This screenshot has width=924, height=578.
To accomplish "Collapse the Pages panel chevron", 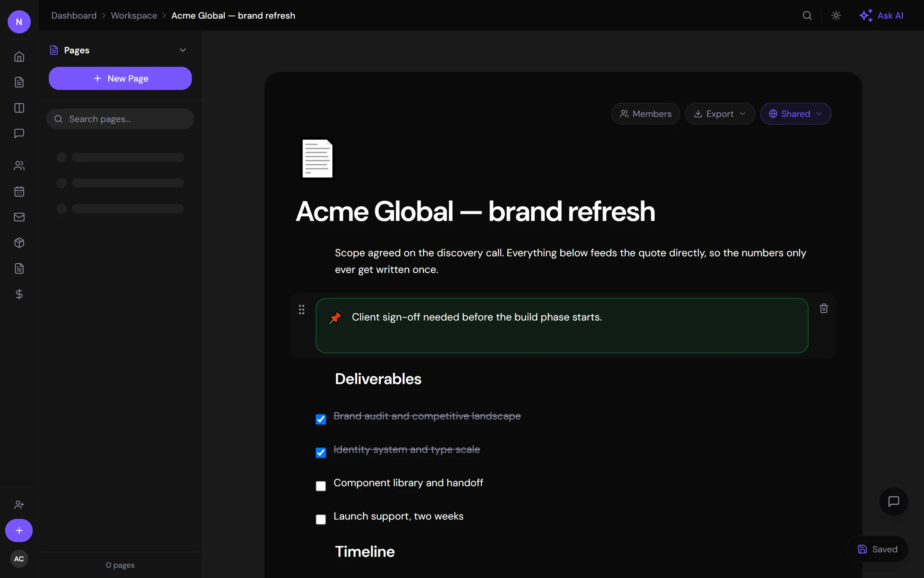I will pyautogui.click(x=183, y=50).
